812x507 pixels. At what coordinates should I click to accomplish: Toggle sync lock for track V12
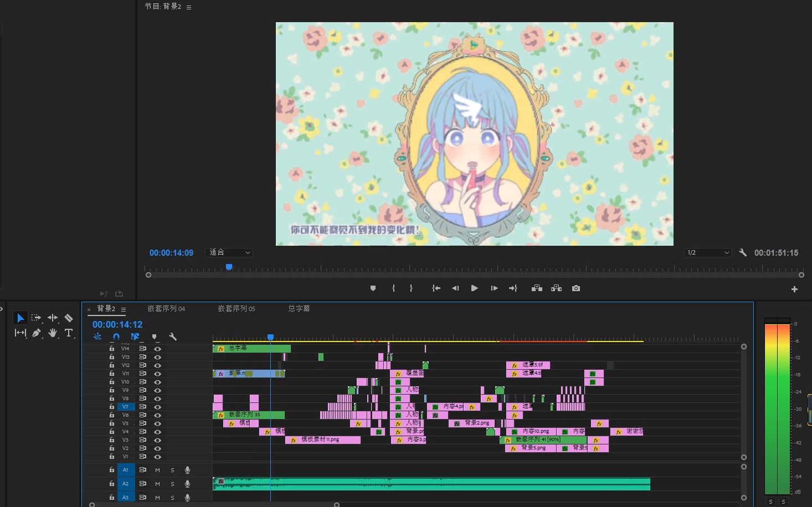[142, 365]
